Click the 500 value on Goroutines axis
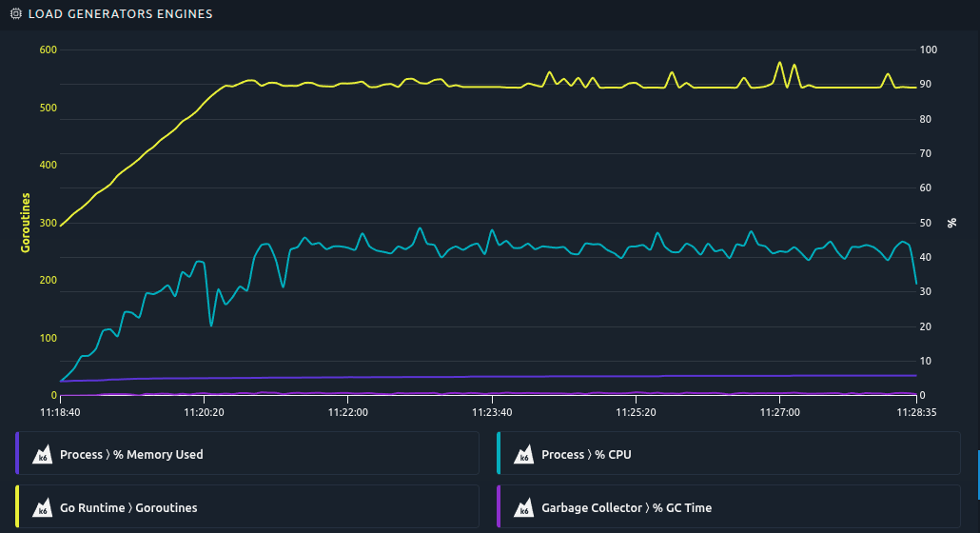980x533 pixels. pyautogui.click(x=49, y=108)
